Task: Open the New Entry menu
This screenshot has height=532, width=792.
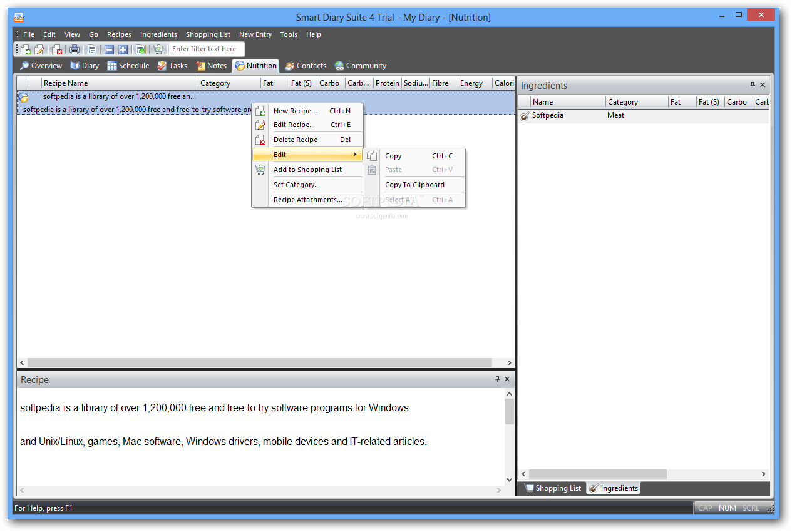Action: pyautogui.click(x=255, y=34)
